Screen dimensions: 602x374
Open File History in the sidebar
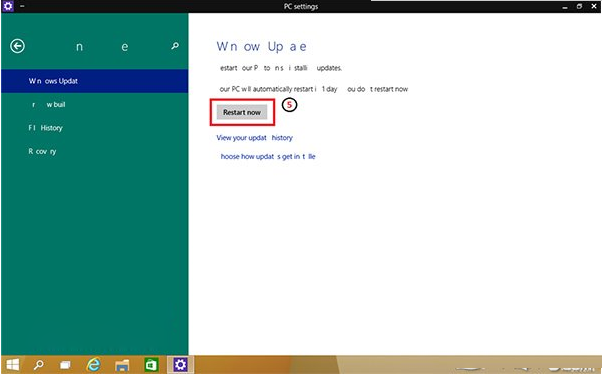point(94,128)
